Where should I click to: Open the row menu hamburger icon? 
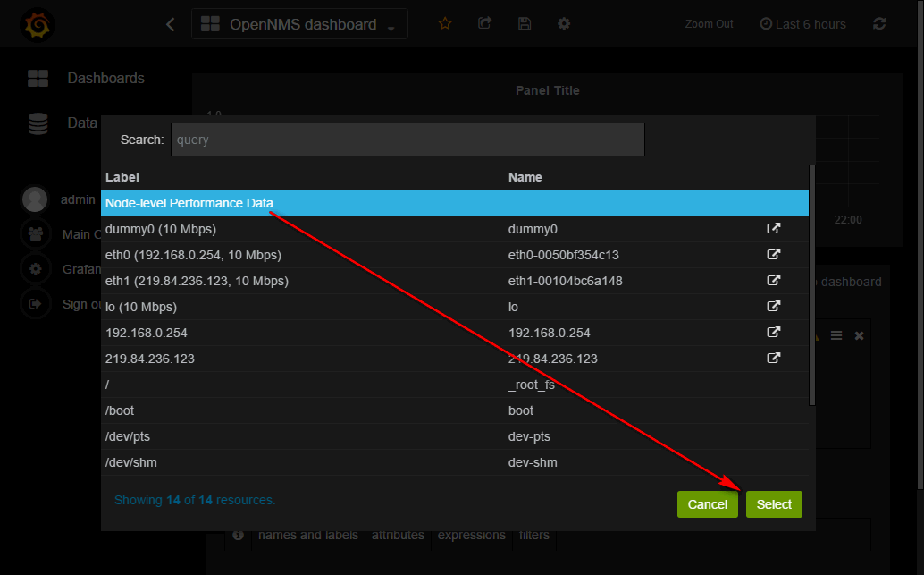pyautogui.click(x=836, y=335)
